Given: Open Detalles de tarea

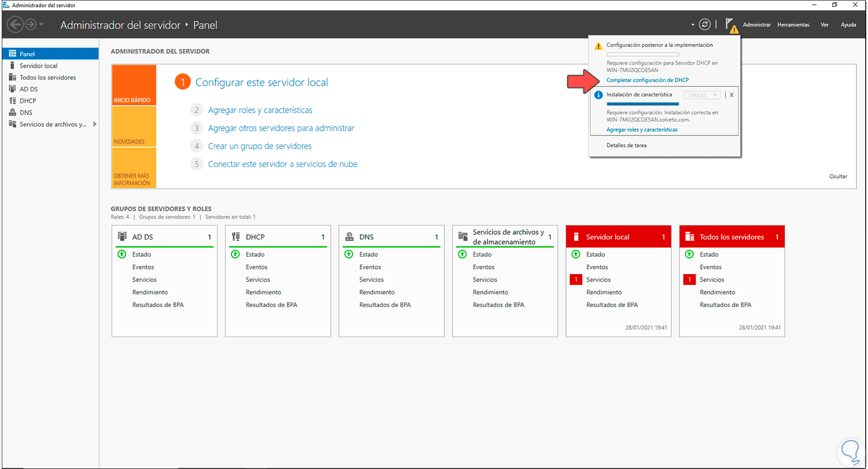Looking at the screenshot, I should [627, 145].
